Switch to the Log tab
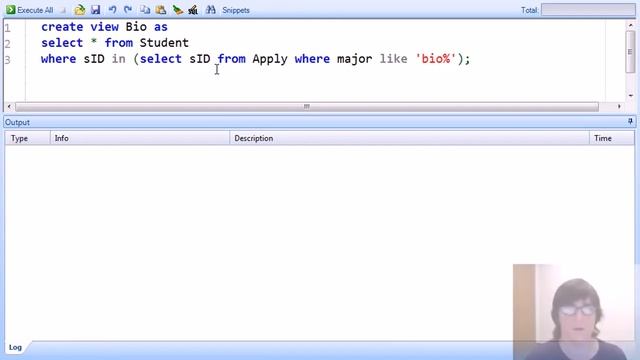 [x=15, y=347]
